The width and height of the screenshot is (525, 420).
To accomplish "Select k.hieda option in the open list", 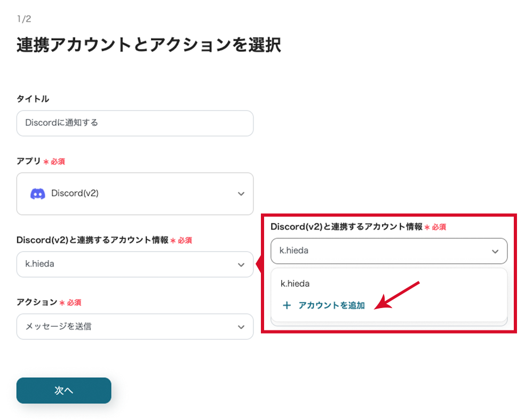I will coord(295,284).
